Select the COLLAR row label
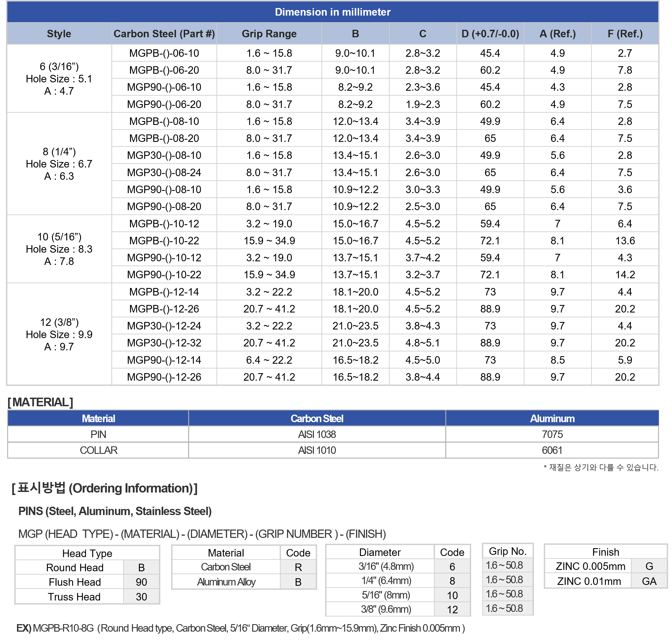This screenshot has width=672, height=640. [98, 450]
